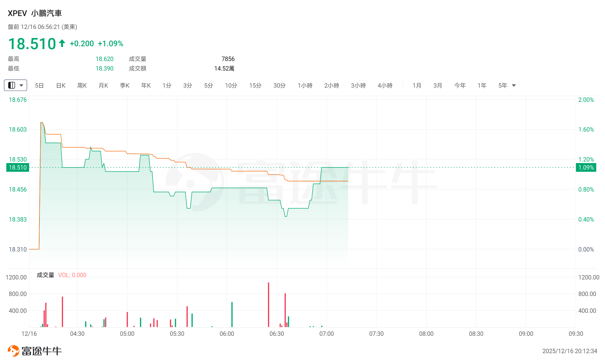Screen dimensions: 605x364
Task: Click the tallest red volume bar
Action: 268,305
